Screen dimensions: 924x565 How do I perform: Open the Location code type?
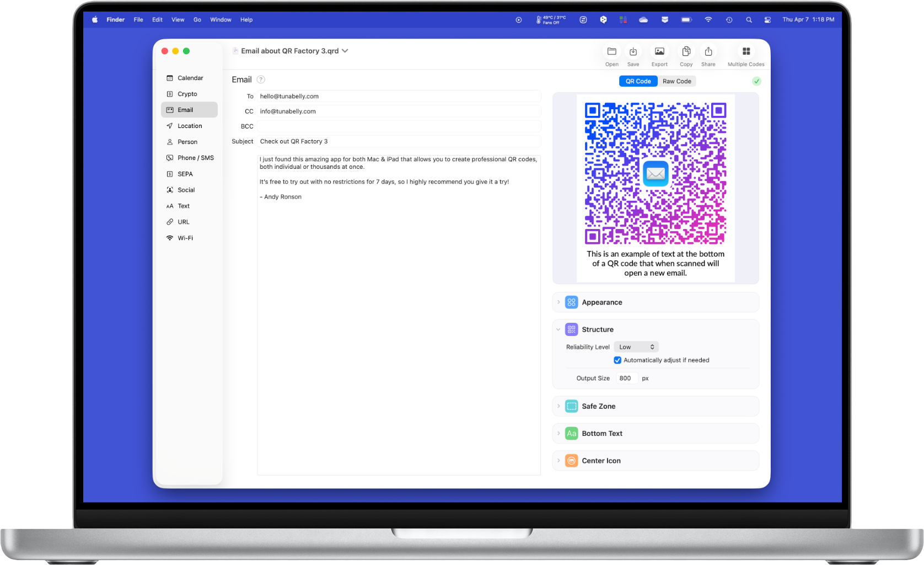click(x=189, y=125)
